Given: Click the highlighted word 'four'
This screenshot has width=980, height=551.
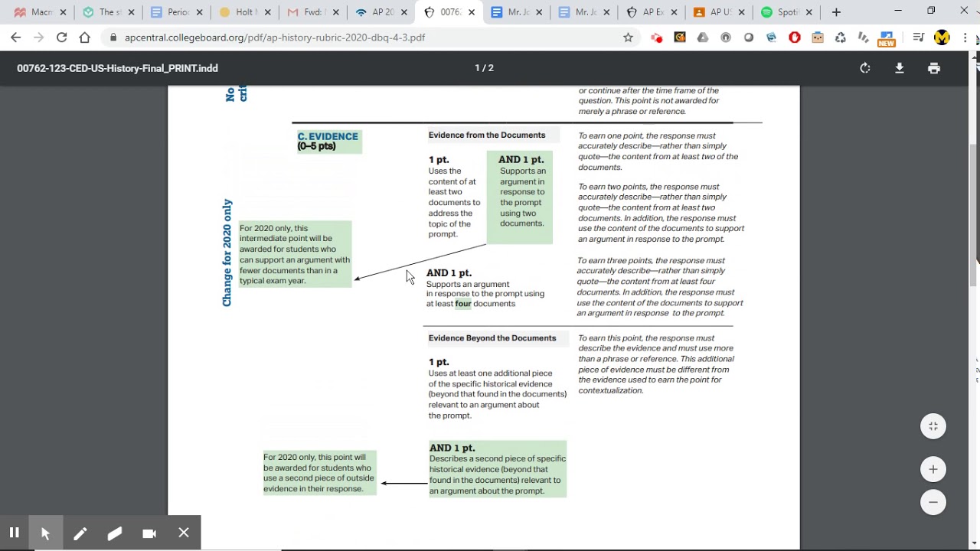Looking at the screenshot, I should point(463,304).
